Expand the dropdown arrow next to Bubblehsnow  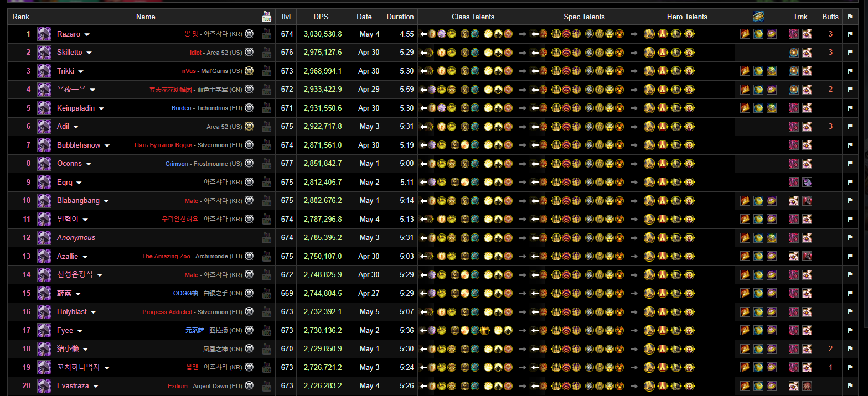click(107, 145)
